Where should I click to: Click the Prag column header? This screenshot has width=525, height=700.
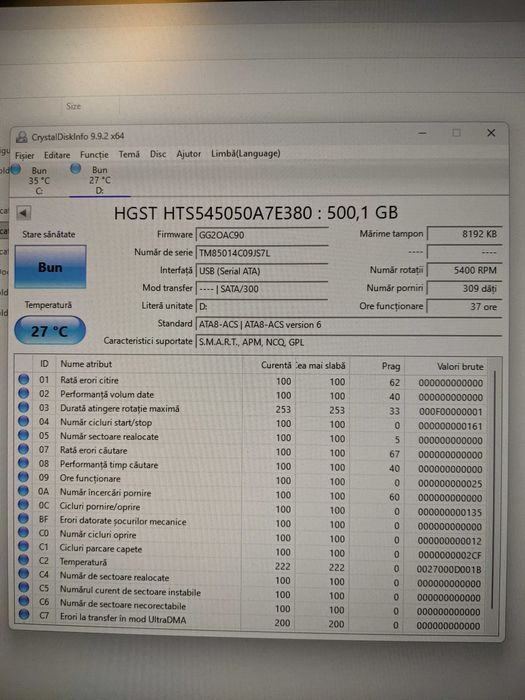(x=377, y=366)
